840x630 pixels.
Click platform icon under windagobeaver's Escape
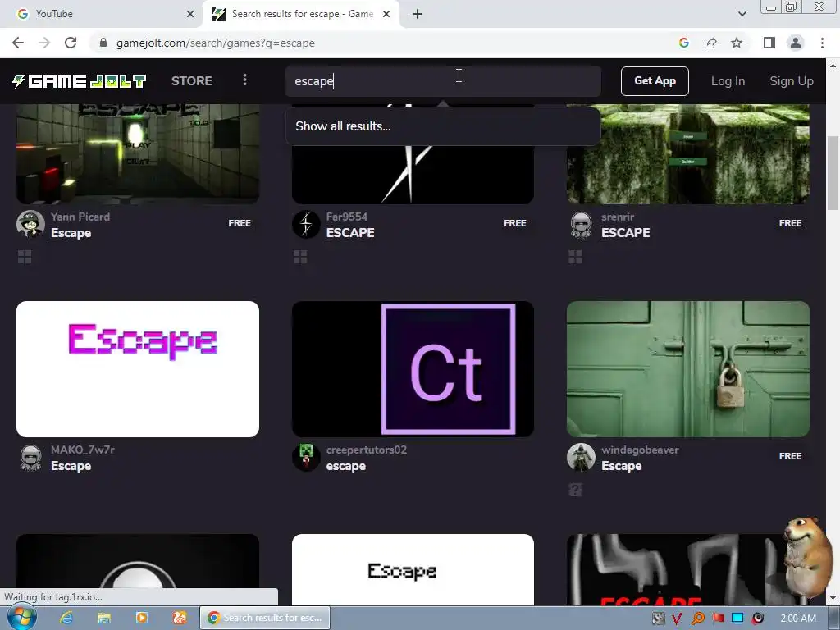575,490
